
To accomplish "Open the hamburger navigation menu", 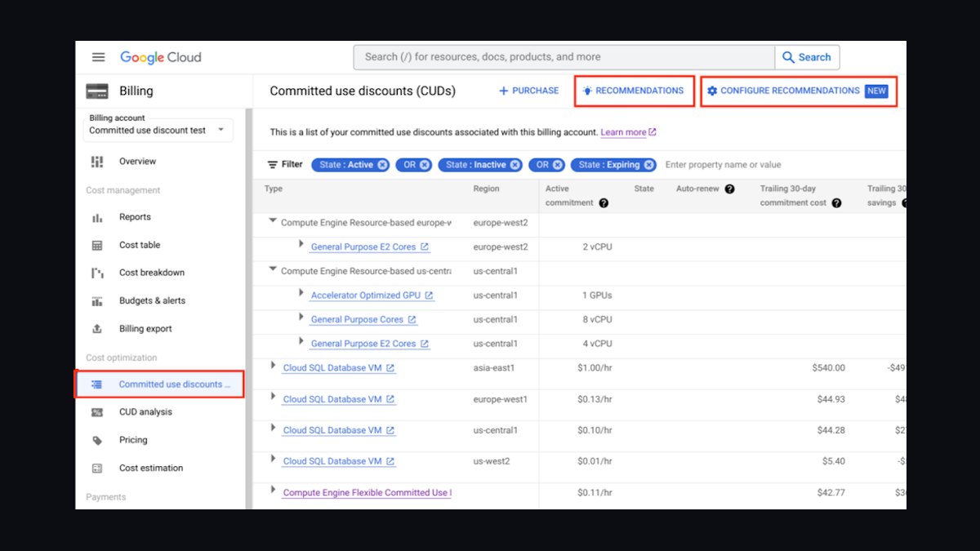I will 98,57.
